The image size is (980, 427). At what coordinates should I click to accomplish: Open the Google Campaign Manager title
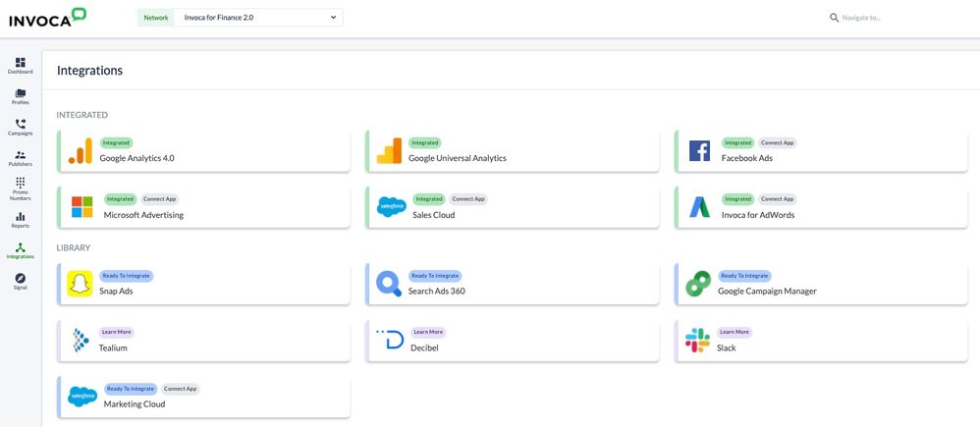tap(768, 292)
